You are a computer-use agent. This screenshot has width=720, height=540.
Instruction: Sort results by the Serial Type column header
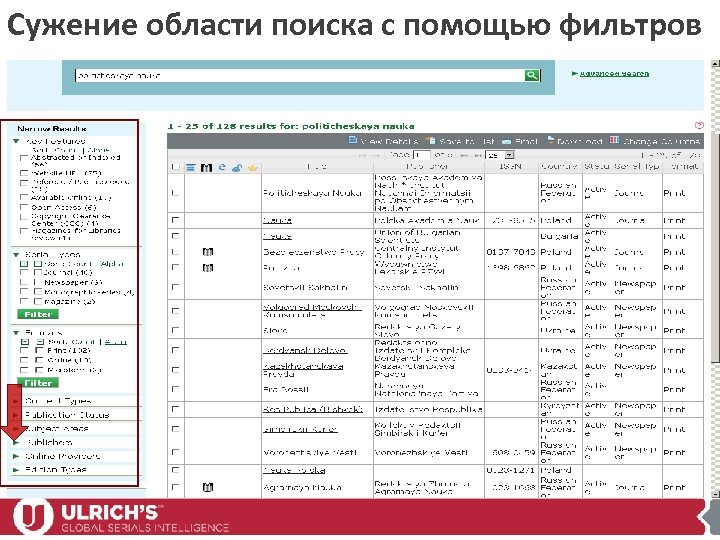tap(636, 167)
